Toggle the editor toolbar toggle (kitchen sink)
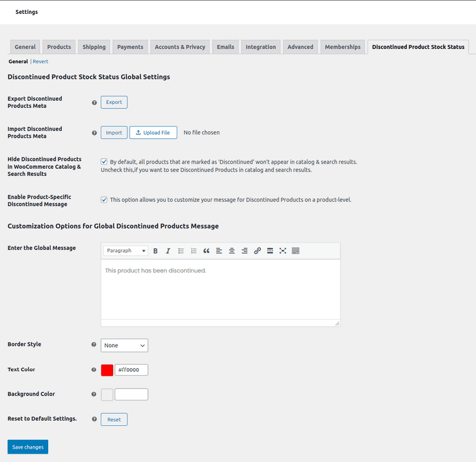Viewport: 476px width, 462px height. coord(295,251)
